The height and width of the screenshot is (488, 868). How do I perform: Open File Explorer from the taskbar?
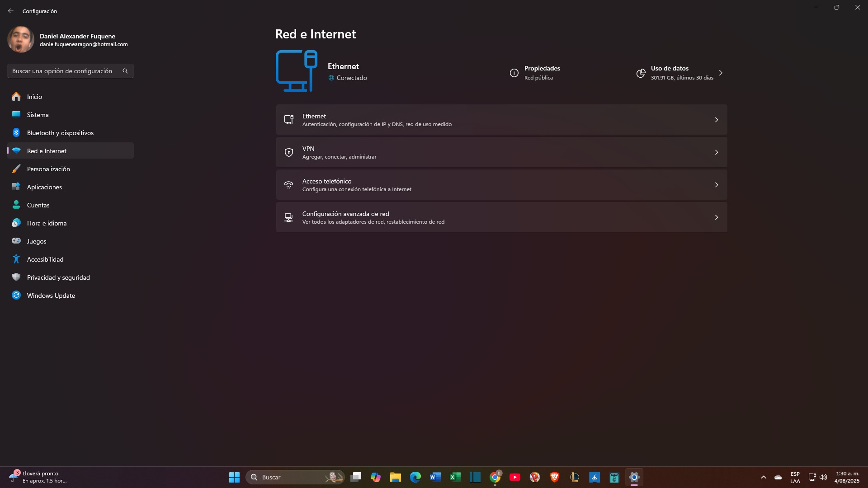pyautogui.click(x=396, y=477)
